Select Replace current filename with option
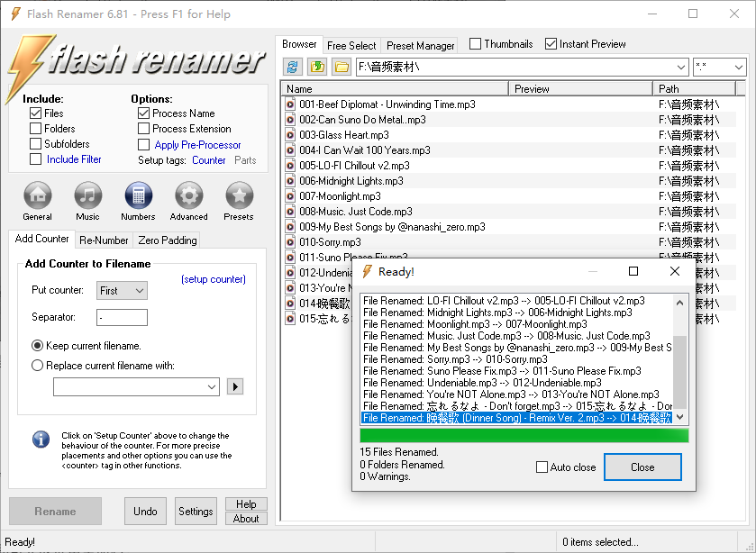 click(38, 366)
